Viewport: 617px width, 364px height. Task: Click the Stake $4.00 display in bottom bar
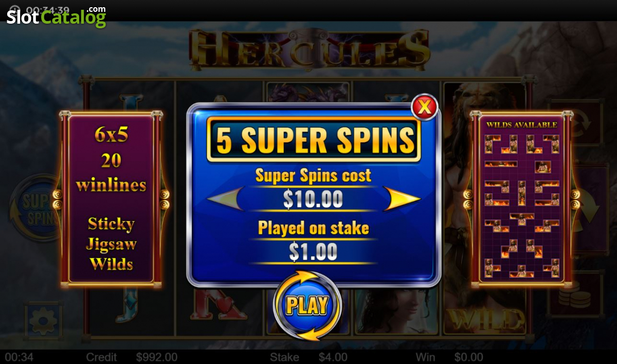click(309, 357)
